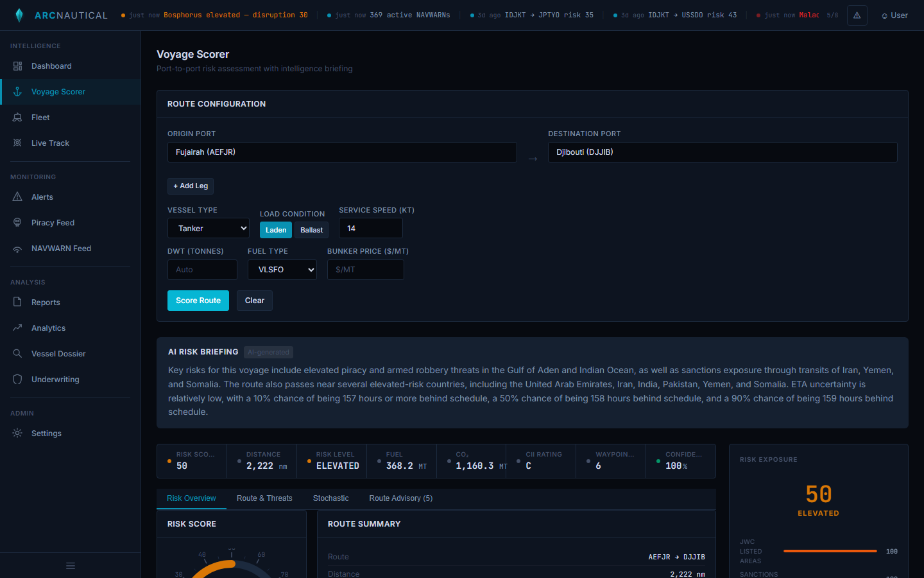924x578 pixels.
Task: Expand the Fuel Type VLSFO dropdown
Action: (x=282, y=270)
